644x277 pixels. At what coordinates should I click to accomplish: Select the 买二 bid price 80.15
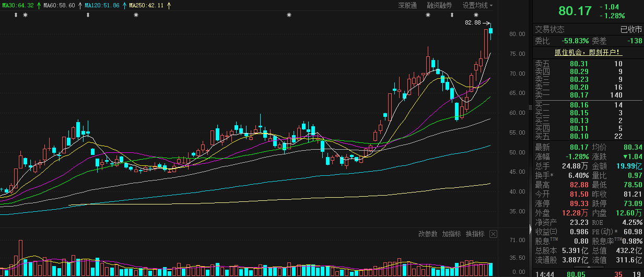click(x=579, y=113)
